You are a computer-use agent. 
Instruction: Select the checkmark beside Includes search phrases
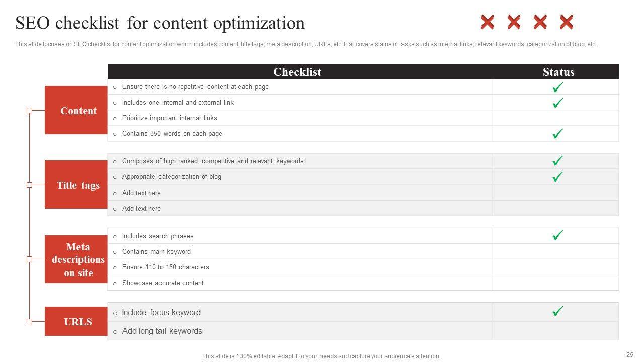(x=557, y=235)
